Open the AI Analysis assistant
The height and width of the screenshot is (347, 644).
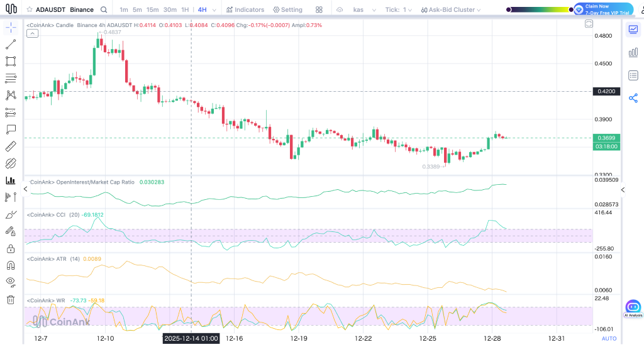pos(633,308)
